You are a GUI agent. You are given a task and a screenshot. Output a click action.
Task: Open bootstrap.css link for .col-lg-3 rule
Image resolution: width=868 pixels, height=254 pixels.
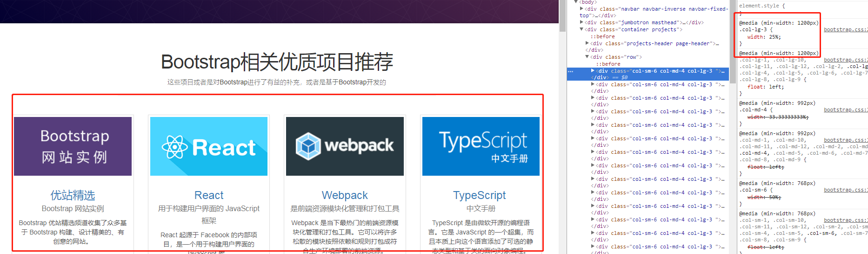pyautogui.click(x=846, y=30)
